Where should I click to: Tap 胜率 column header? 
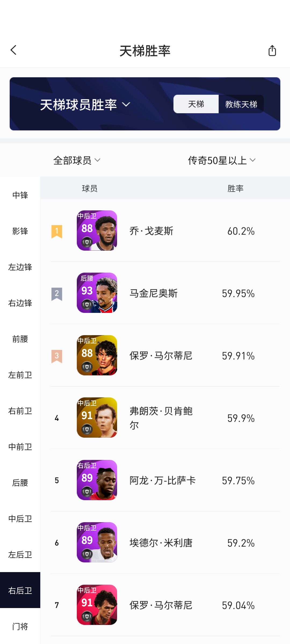pos(235,188)
